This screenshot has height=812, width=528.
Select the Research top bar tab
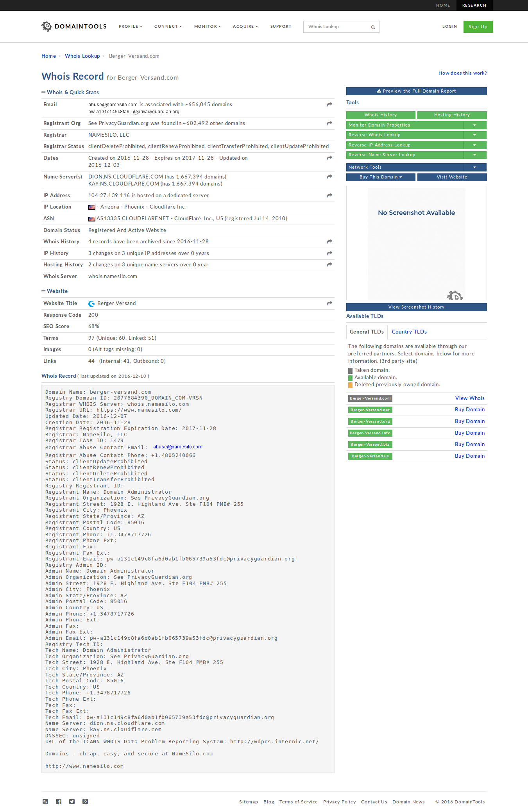click(474, 5)
